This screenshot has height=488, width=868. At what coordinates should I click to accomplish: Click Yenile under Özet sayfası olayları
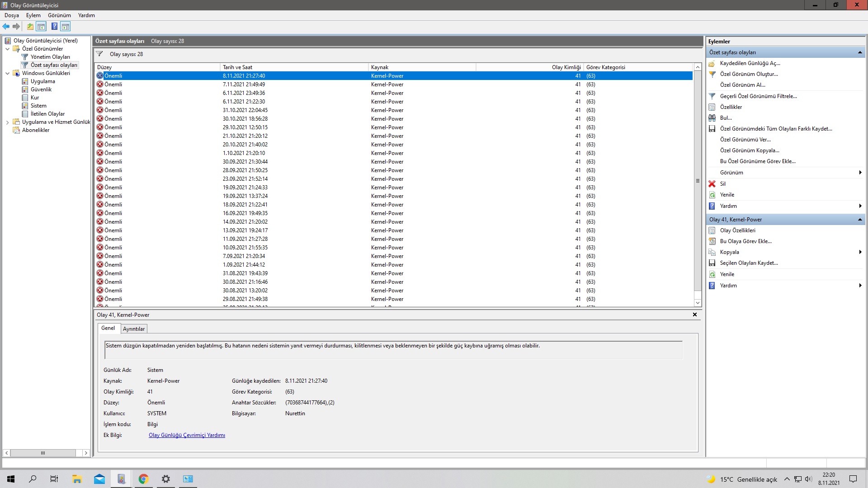tap(727, 195)
